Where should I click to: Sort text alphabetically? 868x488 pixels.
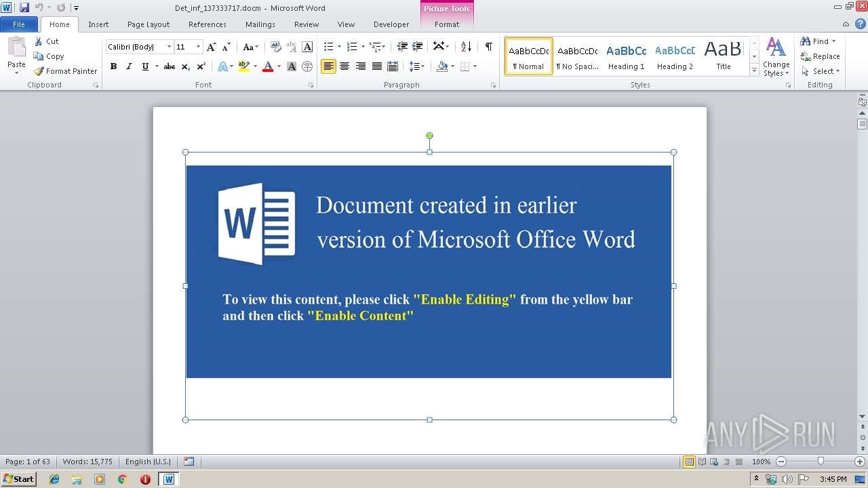tap(466, 47)
